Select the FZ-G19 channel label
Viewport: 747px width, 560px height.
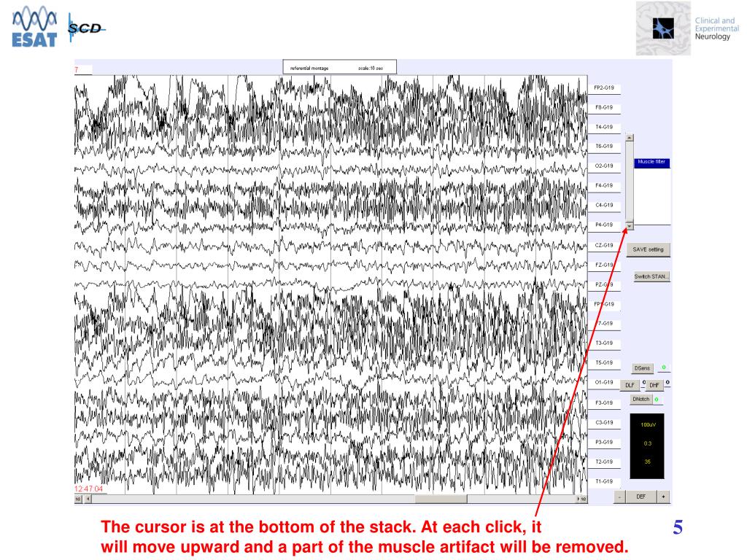[x=604, y=265]
